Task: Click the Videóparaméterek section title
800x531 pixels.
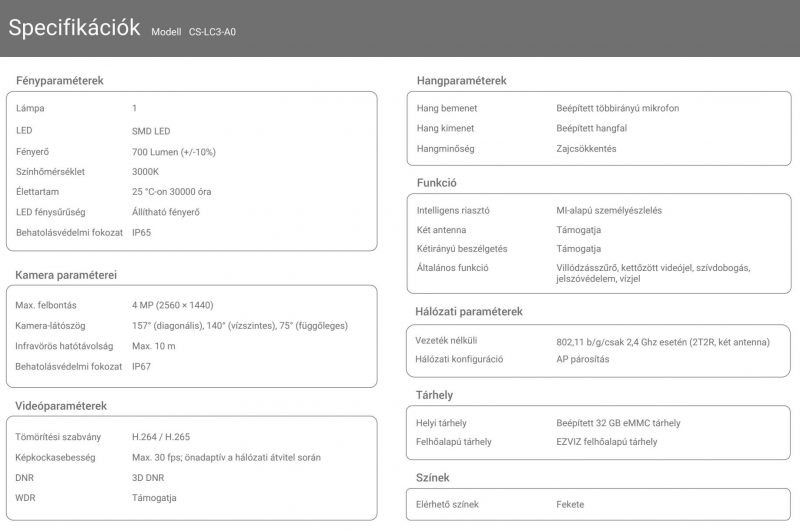Action: coord(61,406)
